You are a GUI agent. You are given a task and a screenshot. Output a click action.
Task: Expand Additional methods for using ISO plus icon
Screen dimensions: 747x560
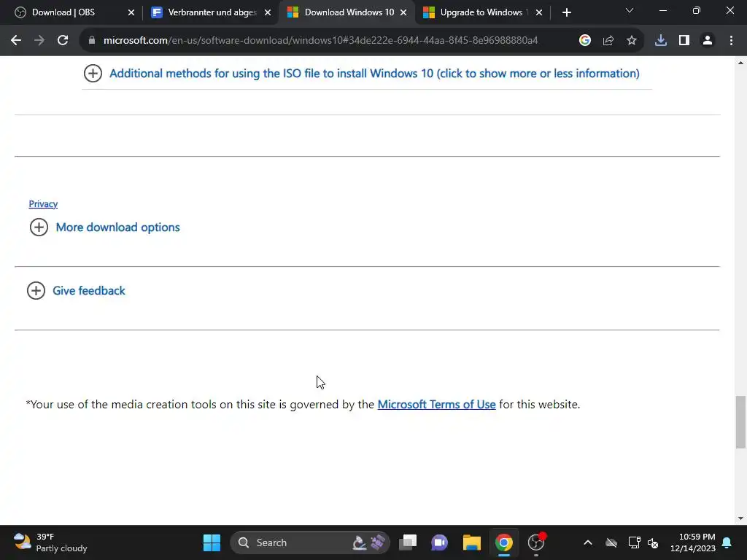click(93, 74)
